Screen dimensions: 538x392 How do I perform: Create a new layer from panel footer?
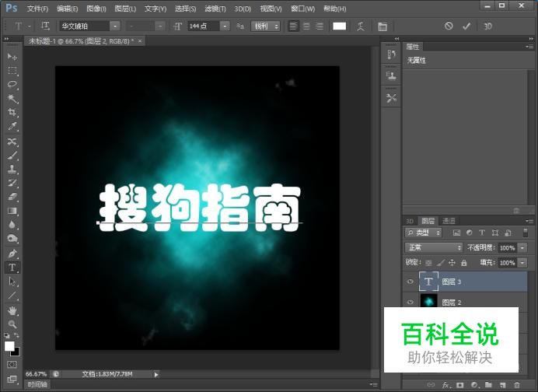point(503,385)
